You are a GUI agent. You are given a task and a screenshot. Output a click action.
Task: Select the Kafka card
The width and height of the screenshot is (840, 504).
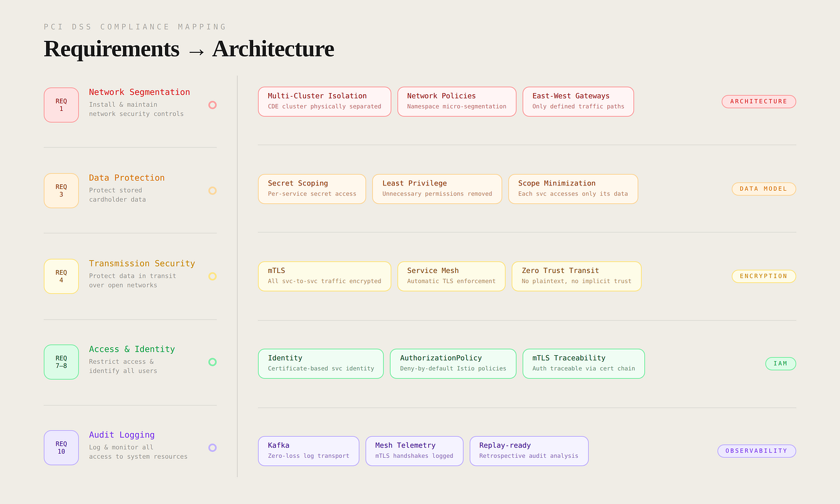click(308, 451)
